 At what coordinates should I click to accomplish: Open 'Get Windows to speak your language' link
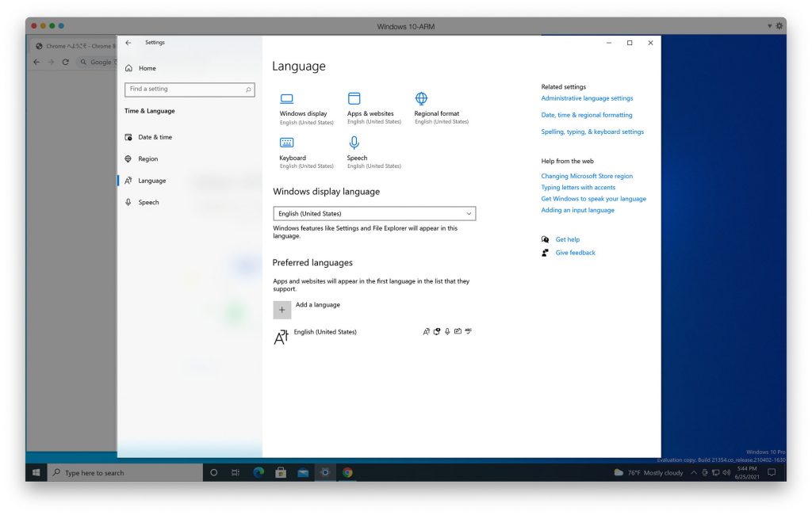[593, 200]
